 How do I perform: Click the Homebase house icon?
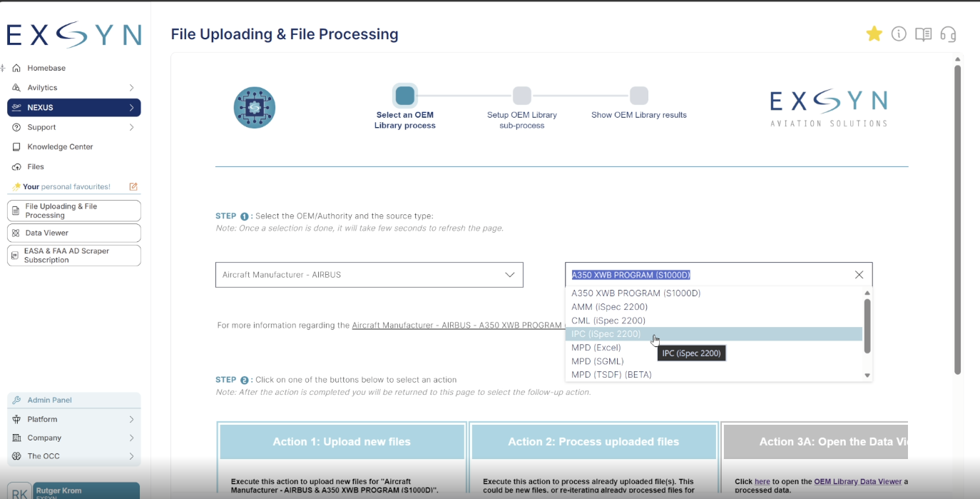pos(16,68)
